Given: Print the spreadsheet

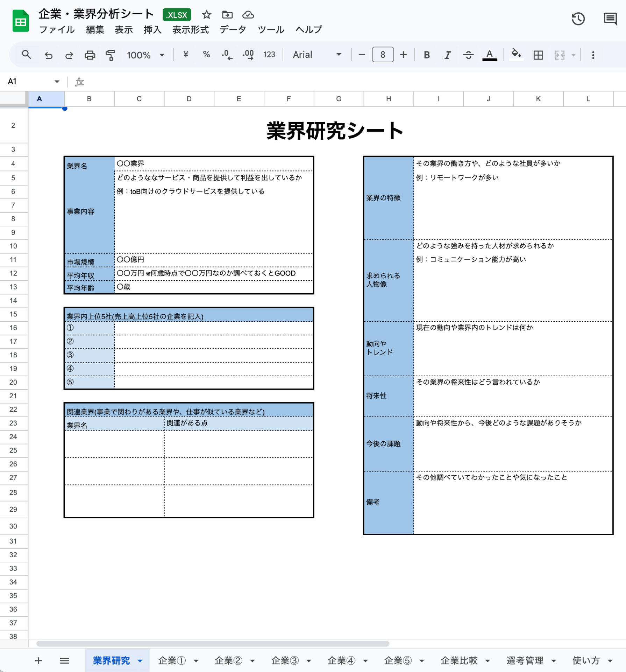Looking at the screenshot, I should pos(90,55).
